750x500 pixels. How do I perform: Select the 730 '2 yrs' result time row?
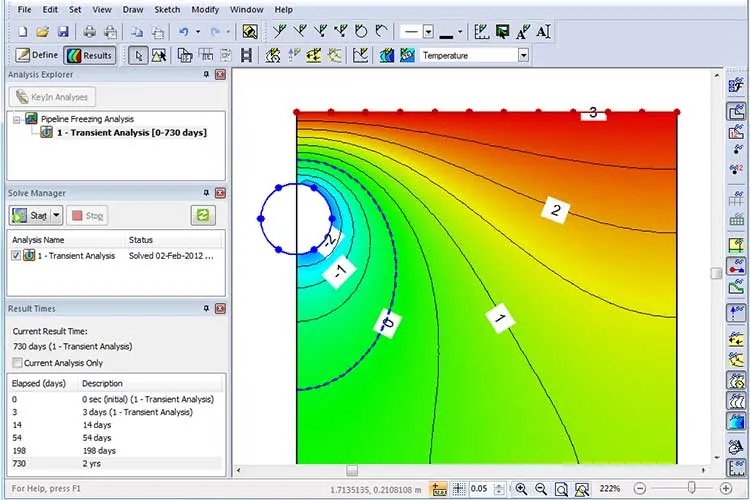click(116, 463)
